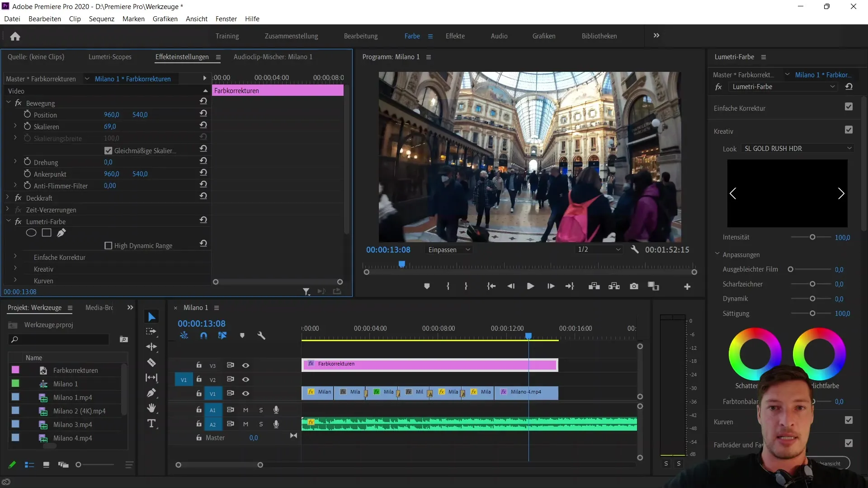Go to In point
868x488 pixels.
(x=491, y=286)
